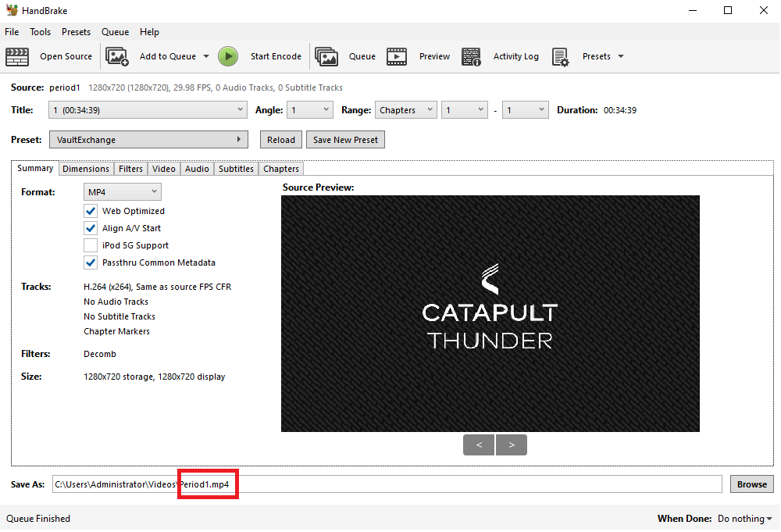Switch to the Dimensions tab
The width and height of the screenshot is (781, 532).
pos(86,168)
